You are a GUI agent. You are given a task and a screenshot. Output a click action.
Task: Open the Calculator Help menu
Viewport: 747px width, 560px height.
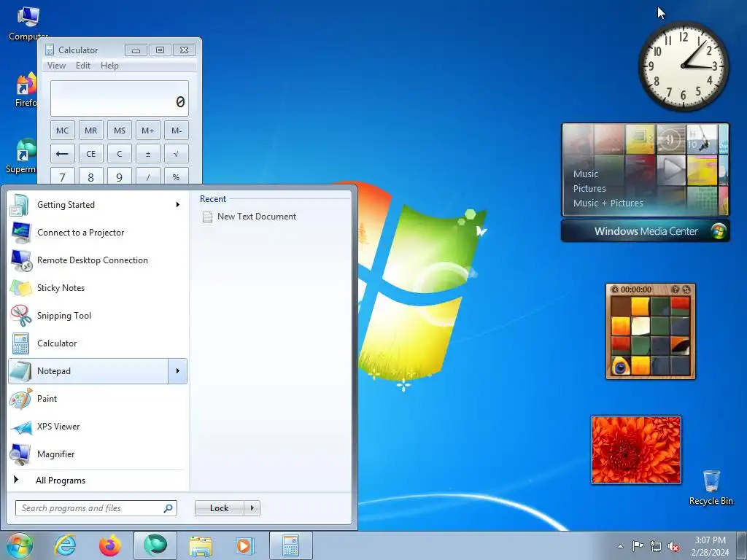[x=109, y=66]
